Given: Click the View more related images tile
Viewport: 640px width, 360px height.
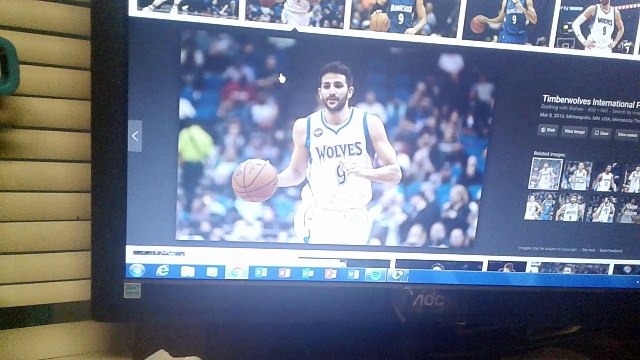Looking at the screenshot, I should [629, 211].
